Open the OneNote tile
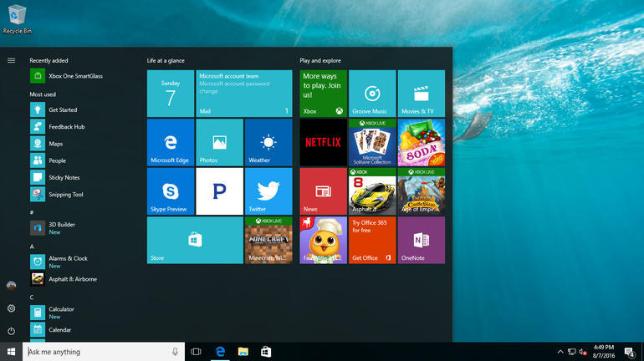The width and height of the screenshot is (644, 361). point(421,240)
